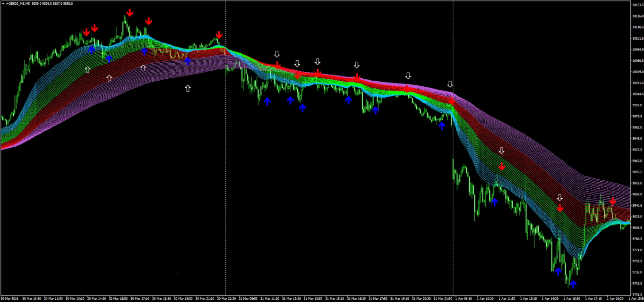Click the 9701.5 price scale label
This screenshot has width=644, height=302.
(x=636, y=294)
